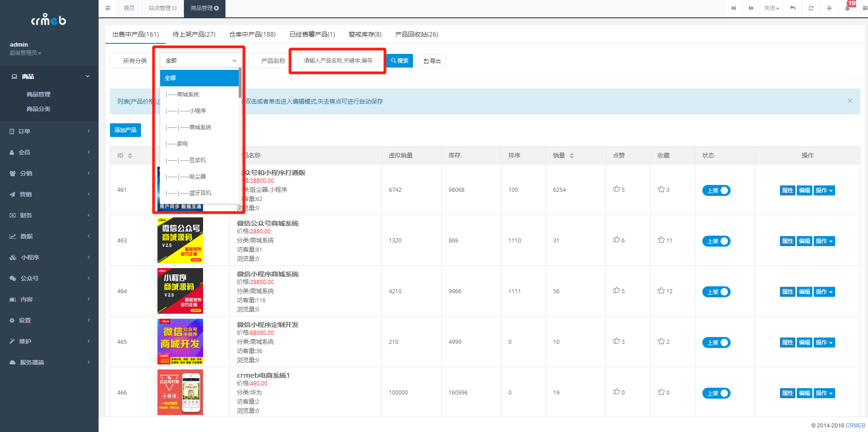Click the 财务 finance sidebar icon
The height and width of the screenshot is (432, 868).
click(x=12, y=216)
